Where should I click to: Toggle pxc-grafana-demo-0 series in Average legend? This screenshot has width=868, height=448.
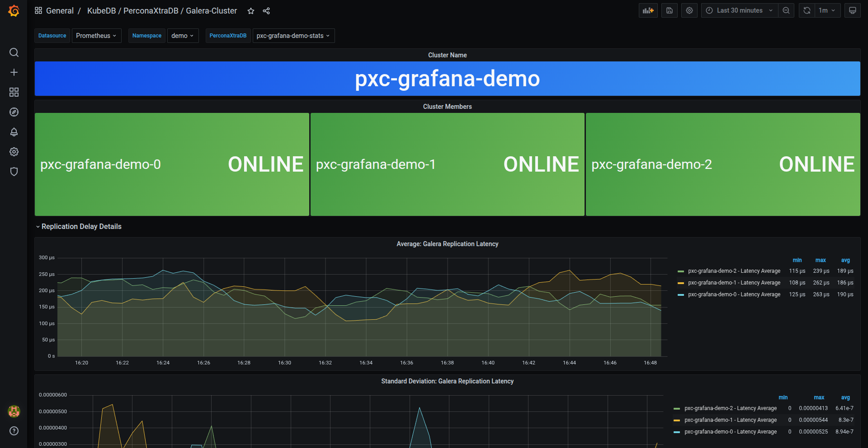[734, 294]
